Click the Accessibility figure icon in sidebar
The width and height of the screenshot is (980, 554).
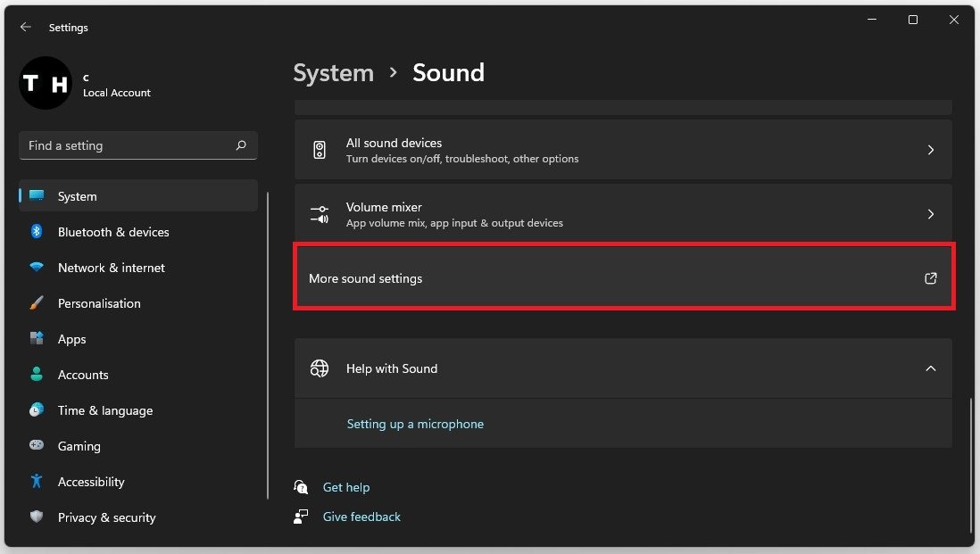coord(37,482)
